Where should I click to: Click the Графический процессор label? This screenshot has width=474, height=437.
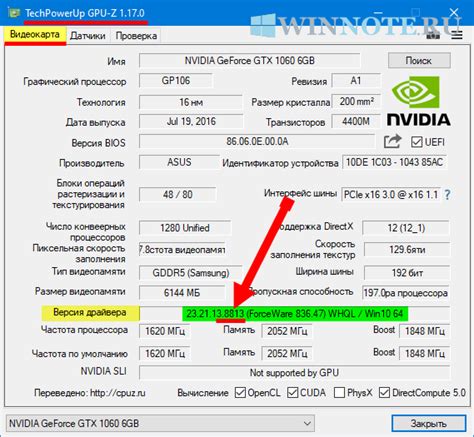75,82
